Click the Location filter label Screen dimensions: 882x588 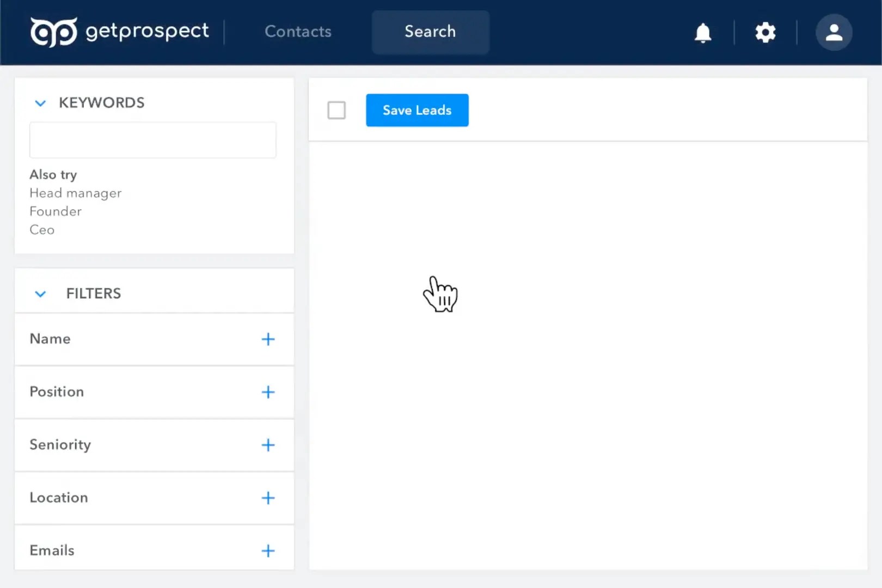pos(59,498)
